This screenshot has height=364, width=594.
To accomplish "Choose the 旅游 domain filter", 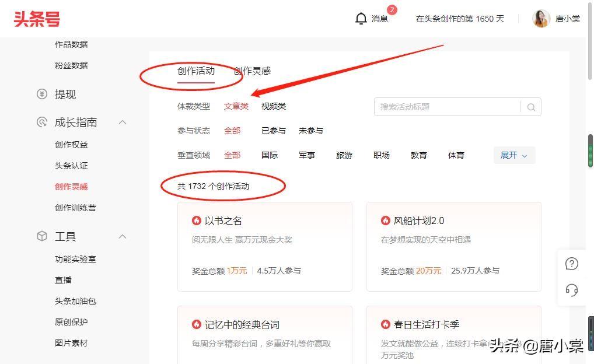I will pyautogui.click(x=344, y=155).
